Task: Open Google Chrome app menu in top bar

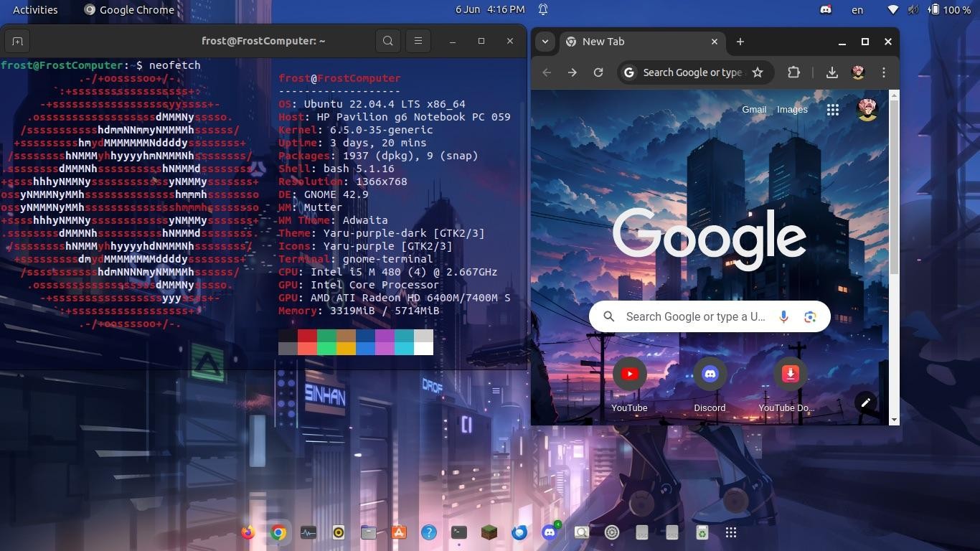Action: pos(129,9)
